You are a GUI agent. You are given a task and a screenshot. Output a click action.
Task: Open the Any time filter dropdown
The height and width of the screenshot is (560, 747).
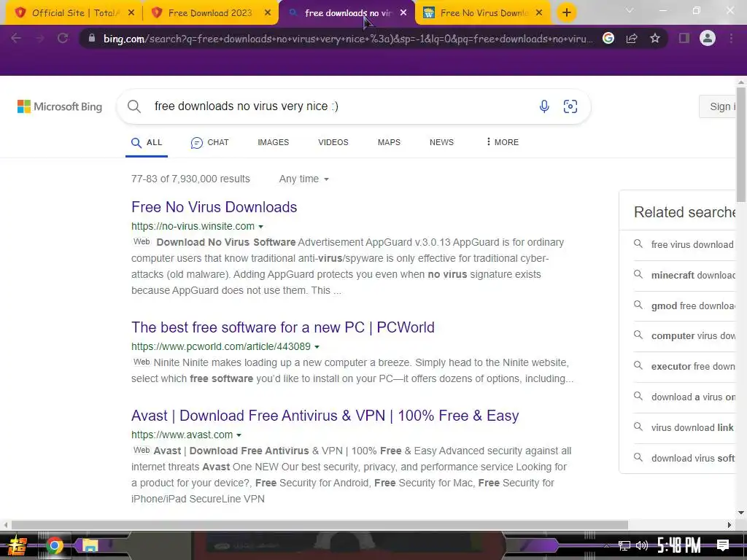(x=304, y=179)
